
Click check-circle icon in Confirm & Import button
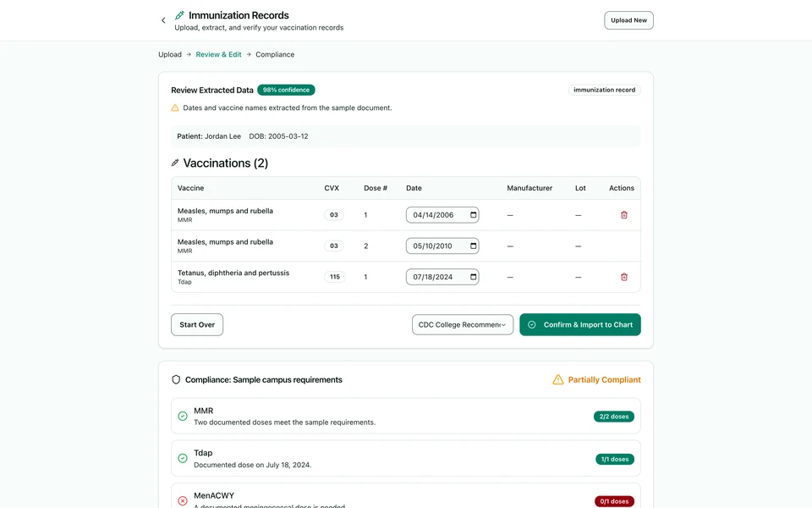(532, 324)
